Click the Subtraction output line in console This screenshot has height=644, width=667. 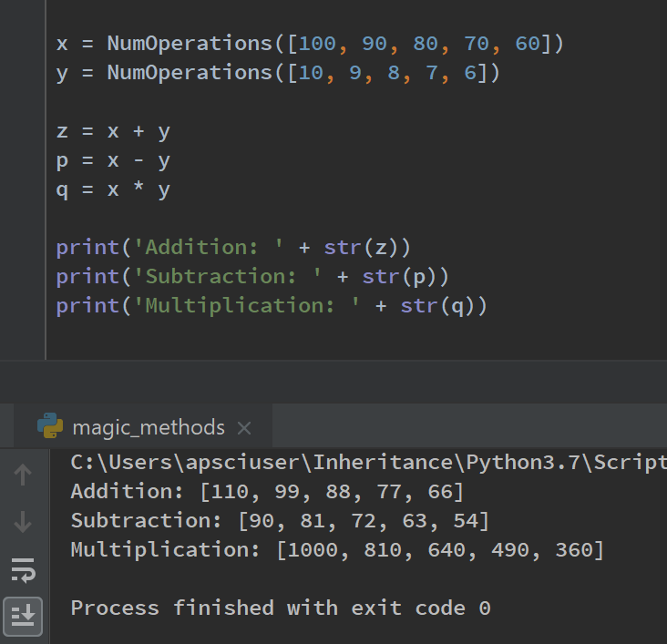point(280,521)
